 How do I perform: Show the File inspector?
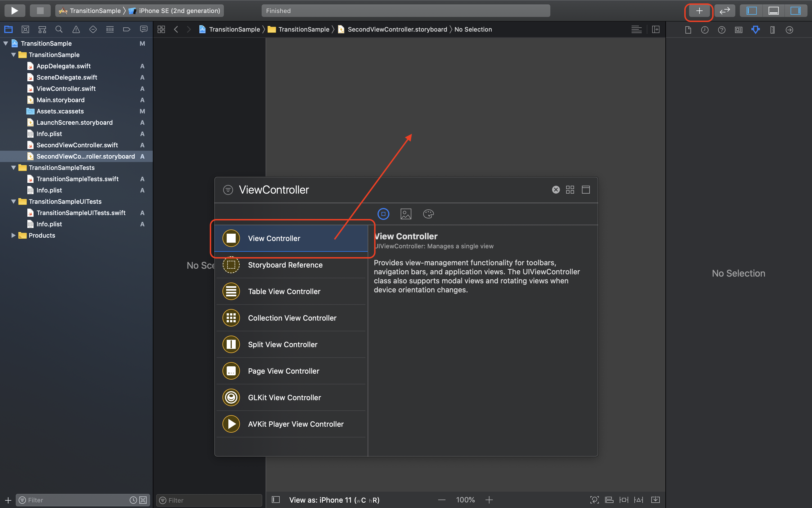pyautogui.click(x=688, y=30)
